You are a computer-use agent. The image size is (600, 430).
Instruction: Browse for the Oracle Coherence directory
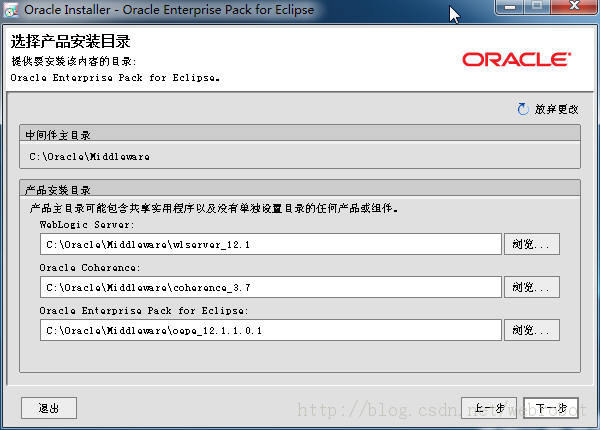coord(532,287)
